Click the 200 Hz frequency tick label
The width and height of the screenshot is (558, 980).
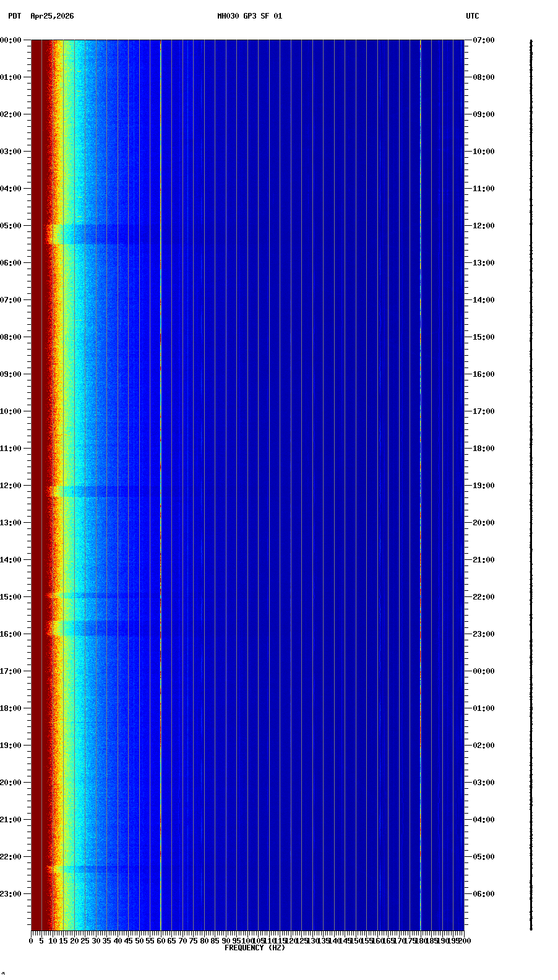click(464, 941)
